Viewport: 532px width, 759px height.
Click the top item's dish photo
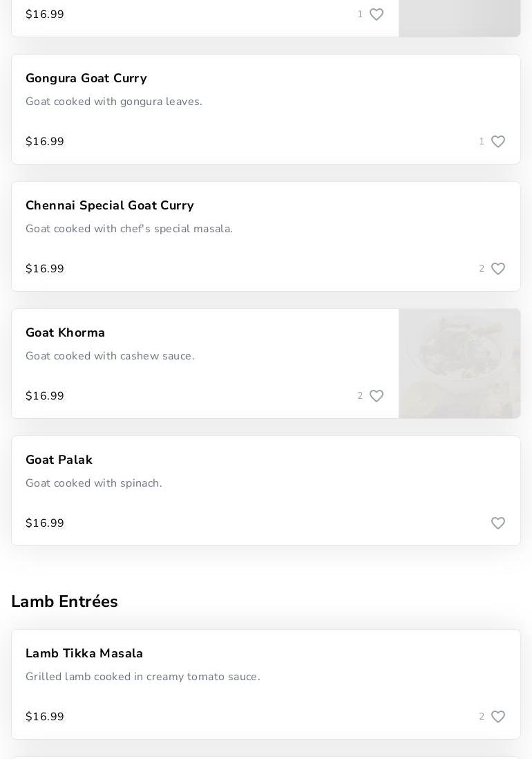click(x=459, y=18)
